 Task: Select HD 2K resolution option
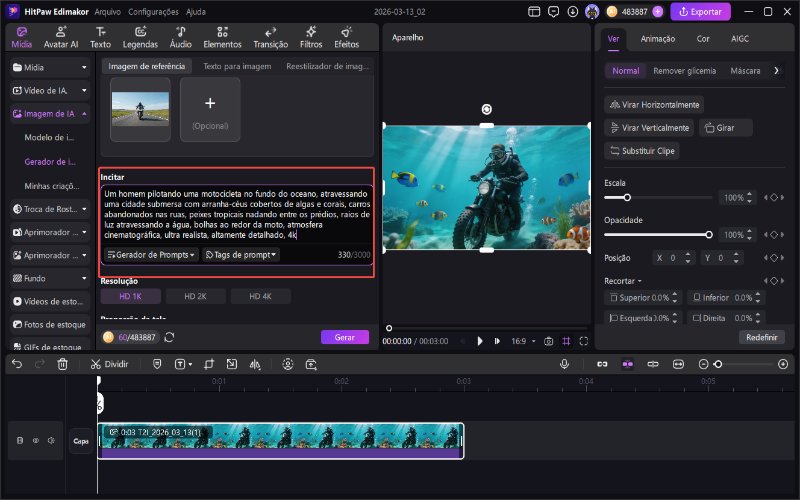[x=195, y=296]
